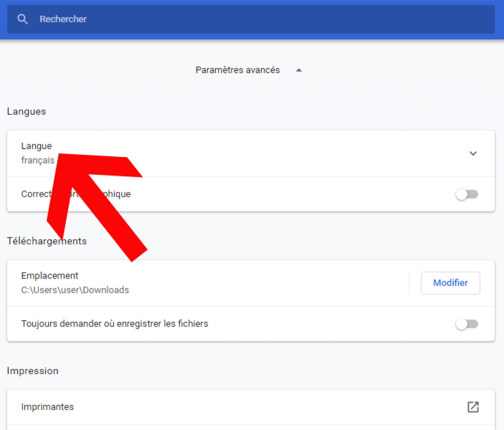This screenshot has height=430, width=504.
Task: Click the Emplacement row
Action: [50, 275]
